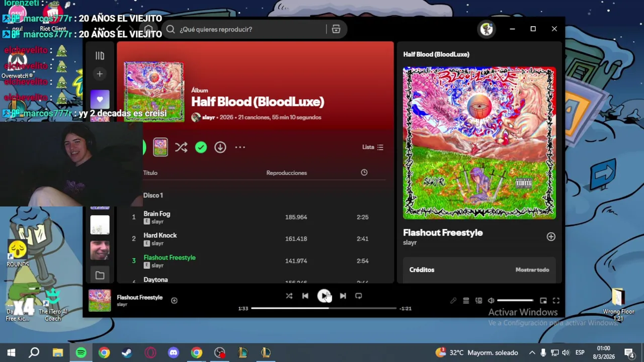Viewport: 644px width, 362px height.
Task: Open the album's three-dot more options menu
Action: (240, 147)
